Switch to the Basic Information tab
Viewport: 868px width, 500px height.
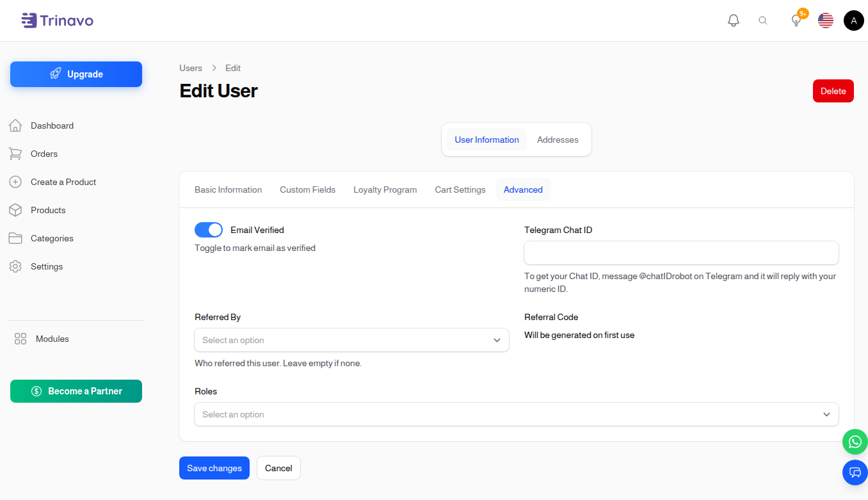point(229,190)
